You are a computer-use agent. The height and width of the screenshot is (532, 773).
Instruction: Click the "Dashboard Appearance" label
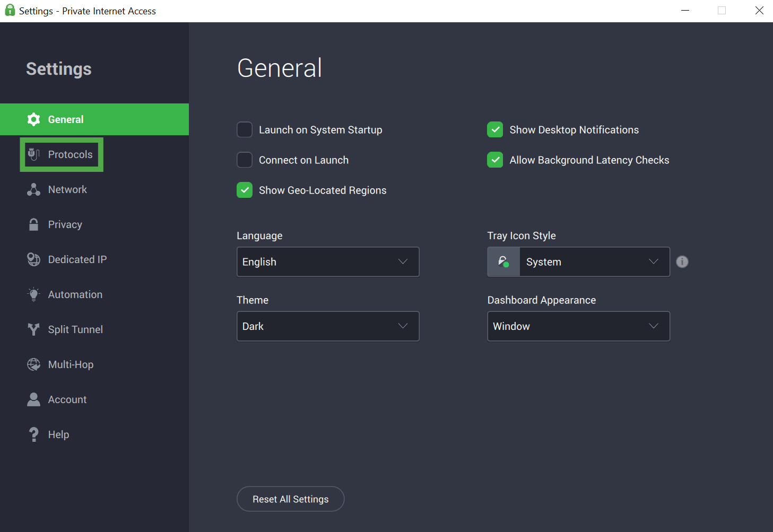coord(542,300)
